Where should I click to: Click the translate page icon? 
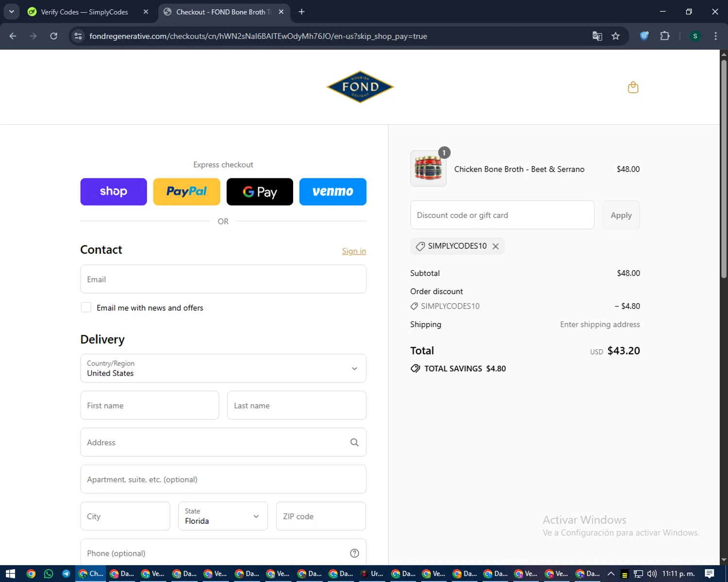tap(597, 36)
